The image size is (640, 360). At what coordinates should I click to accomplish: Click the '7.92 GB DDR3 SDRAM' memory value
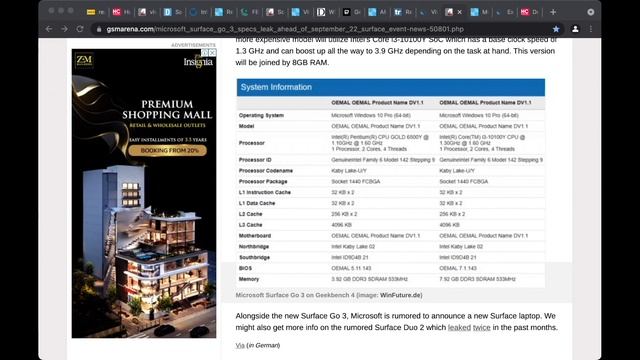(477, 279)
